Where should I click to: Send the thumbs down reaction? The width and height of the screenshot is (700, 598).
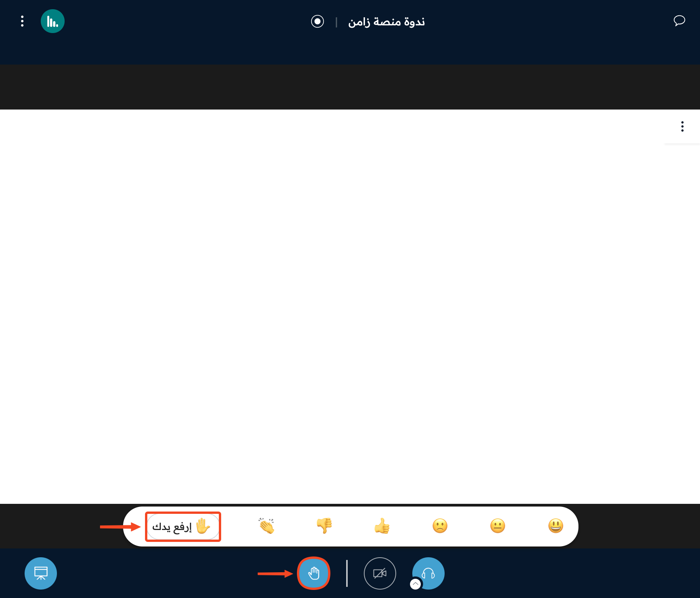pyautogui.click(x=324, y=526)
